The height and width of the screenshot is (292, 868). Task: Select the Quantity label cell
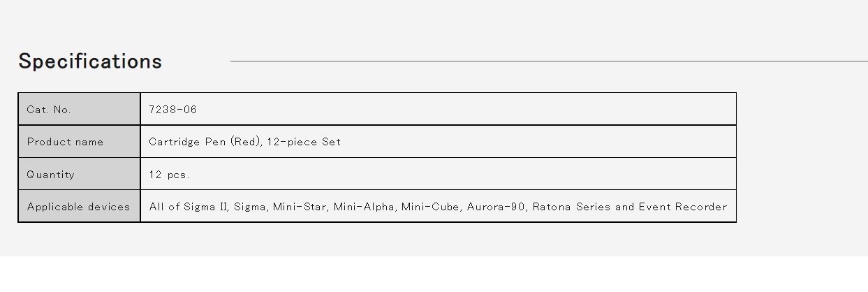click(79, 174)
